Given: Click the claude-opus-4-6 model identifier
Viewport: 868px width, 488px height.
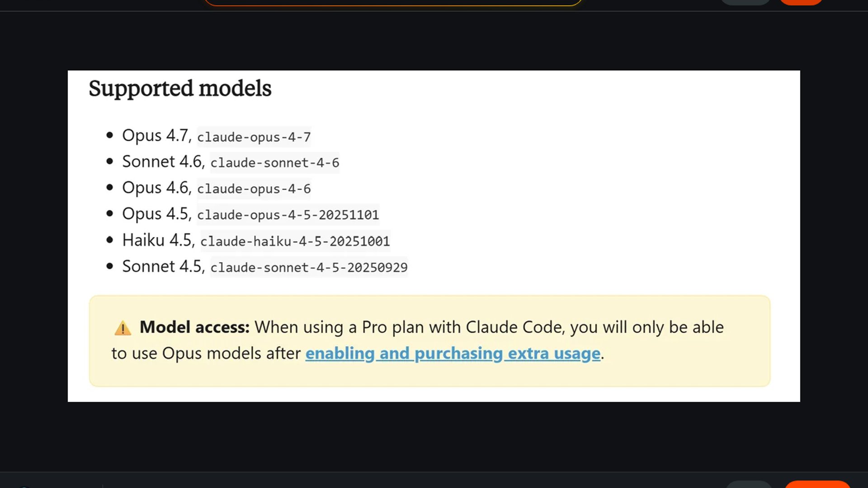Looking at the screenshot, I should [x=254, y=189].
